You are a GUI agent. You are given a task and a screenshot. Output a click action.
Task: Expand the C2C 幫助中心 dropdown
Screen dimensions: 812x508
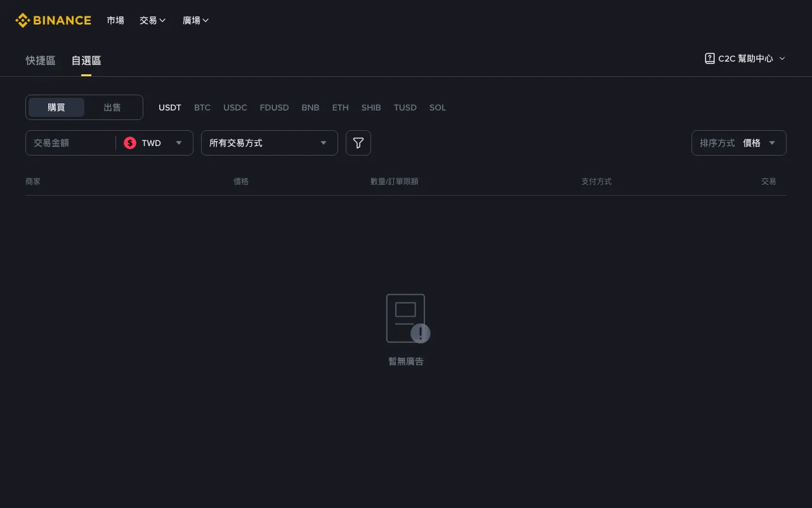(x=745, y=58)
